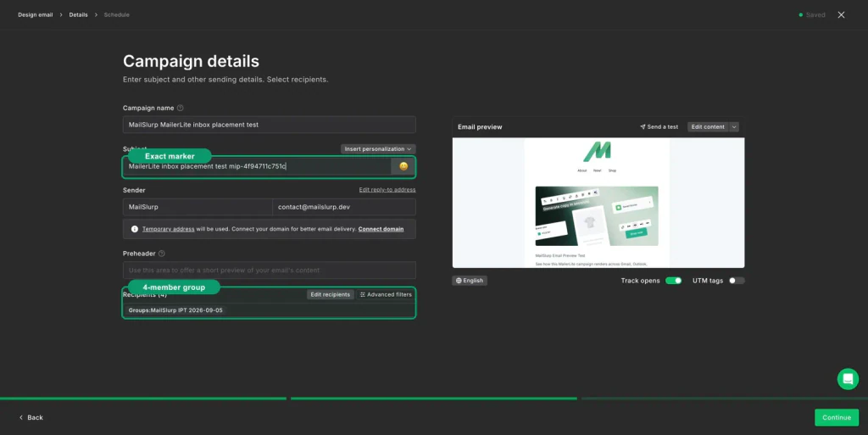868x435 pixels.
Task: Click inside the Subject text field
Action: [x=257, y=166]
